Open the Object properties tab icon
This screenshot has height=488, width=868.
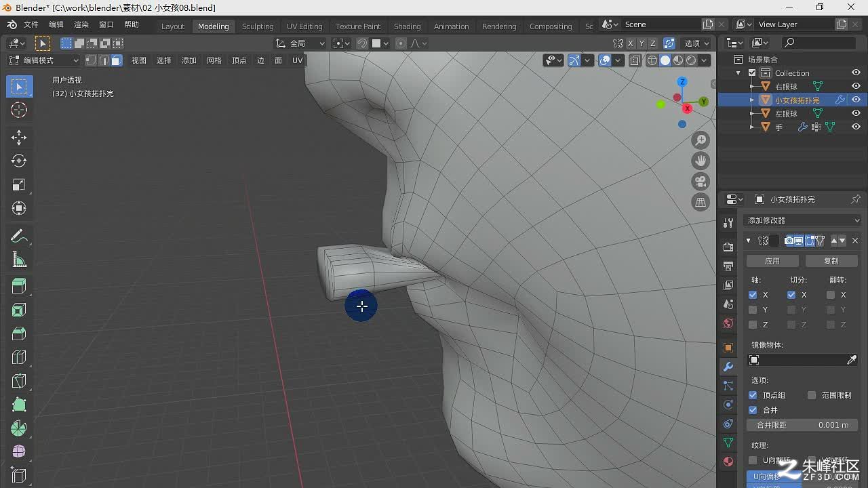click(728, 348)
